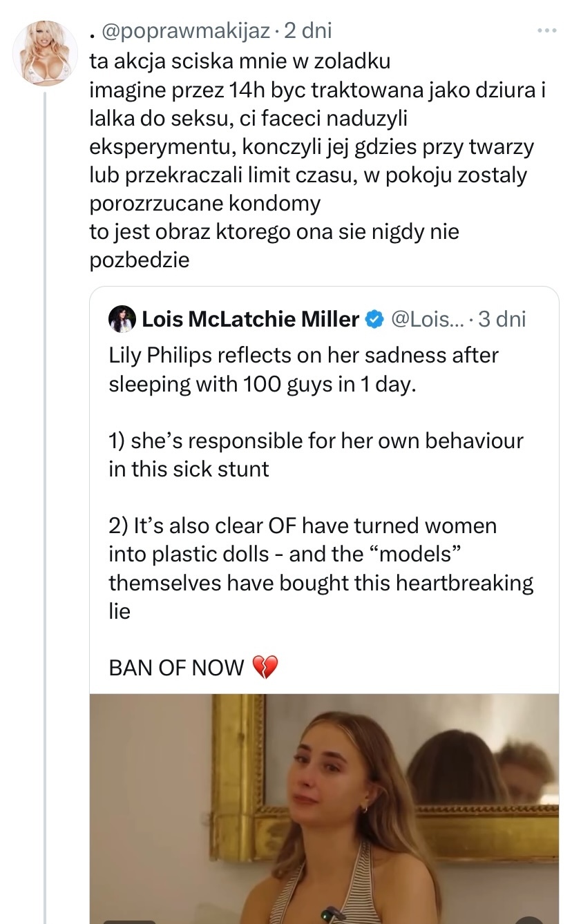Open the more options three-dot menu

point(546,31)
